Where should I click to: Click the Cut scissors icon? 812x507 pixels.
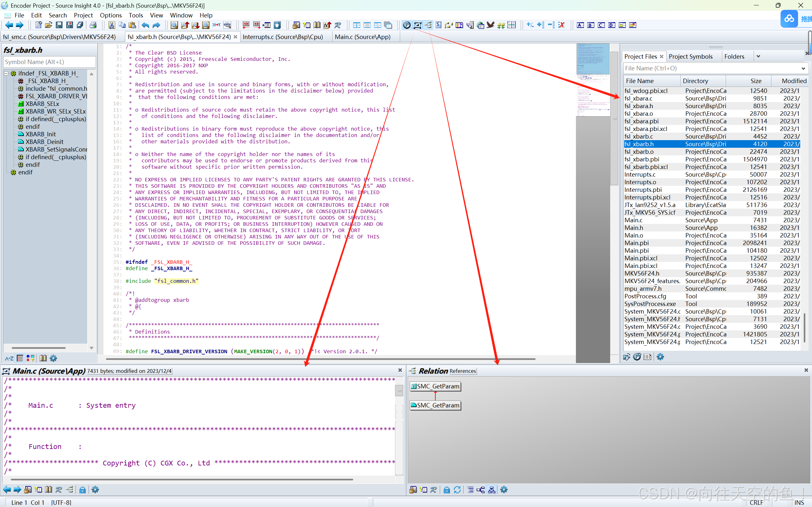click(112, 25)
